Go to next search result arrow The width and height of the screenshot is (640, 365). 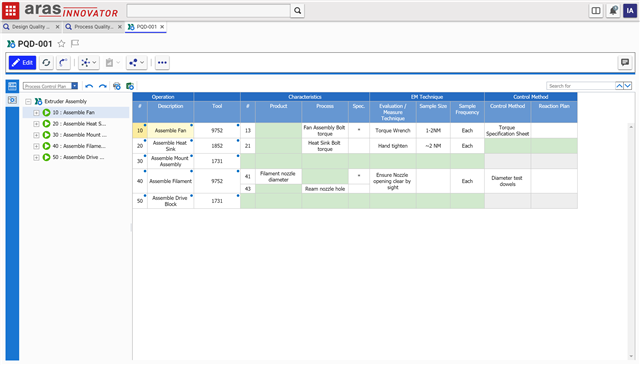tap(628, 86)
